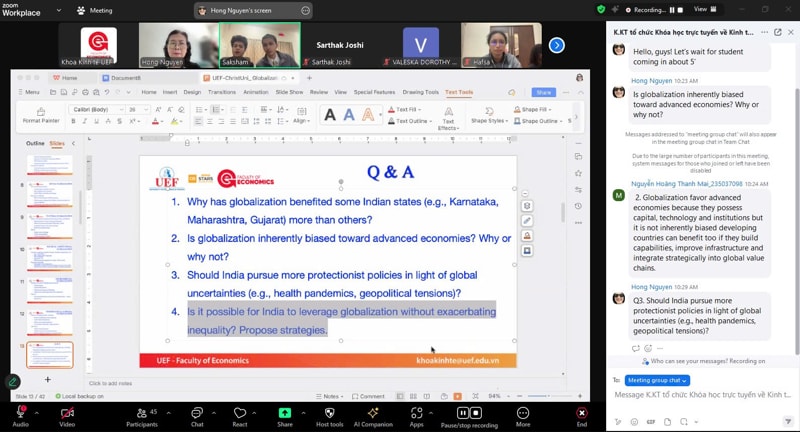Screen dimensions: 800x432
Task: Launch the AI Companion
Action: coord(375,414)
